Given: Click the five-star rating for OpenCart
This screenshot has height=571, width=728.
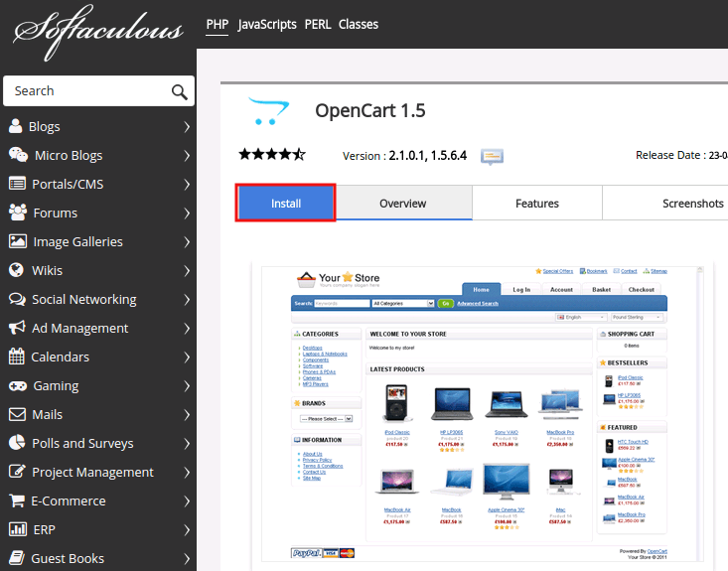Looking at the screenshot, I should coord(272,154).
